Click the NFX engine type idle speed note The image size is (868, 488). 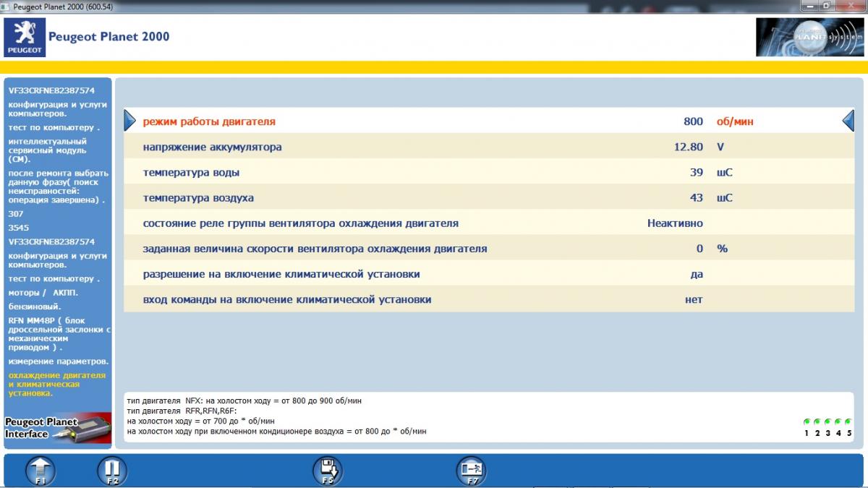[x=244, y=400]
